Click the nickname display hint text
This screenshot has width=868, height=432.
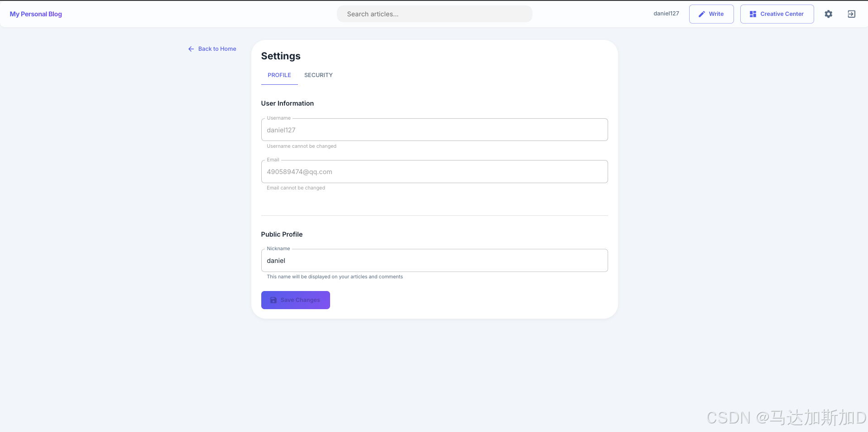[335, 277]
